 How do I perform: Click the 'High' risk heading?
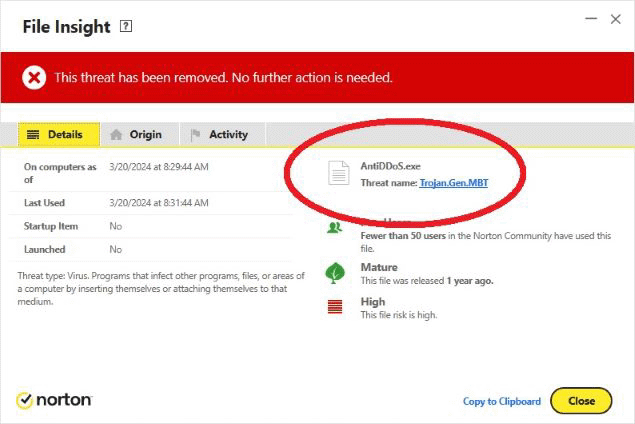click(373, 302)
